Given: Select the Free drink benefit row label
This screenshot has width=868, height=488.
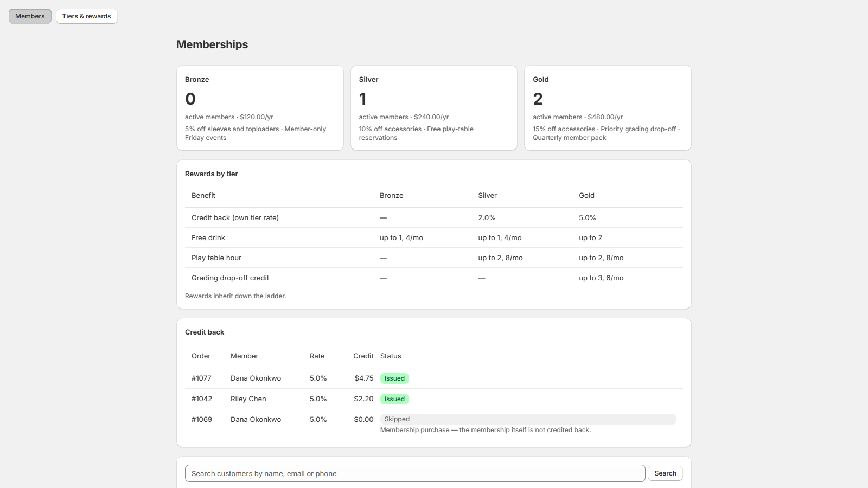Looking at the screenshot, I should tap(208, 237).
